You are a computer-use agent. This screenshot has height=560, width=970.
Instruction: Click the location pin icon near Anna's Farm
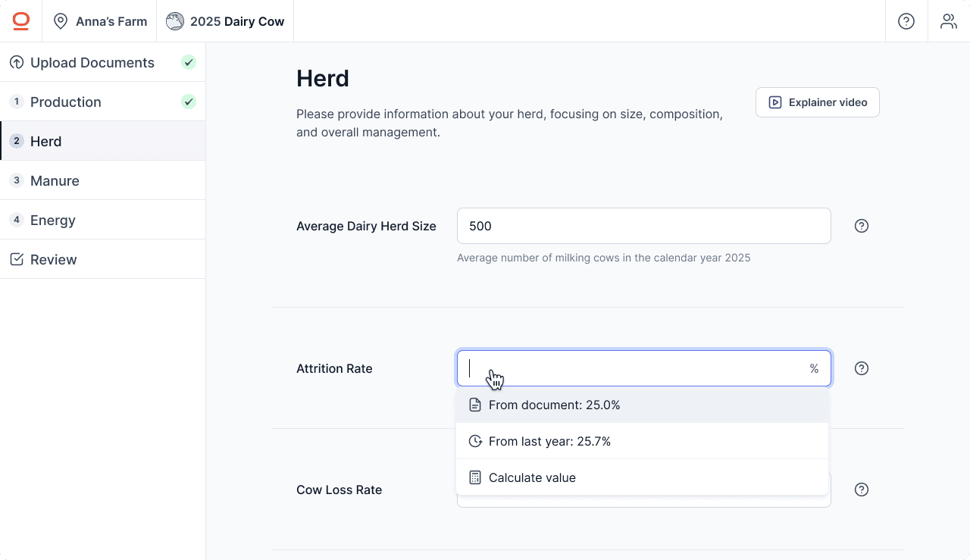click(61, 21)
